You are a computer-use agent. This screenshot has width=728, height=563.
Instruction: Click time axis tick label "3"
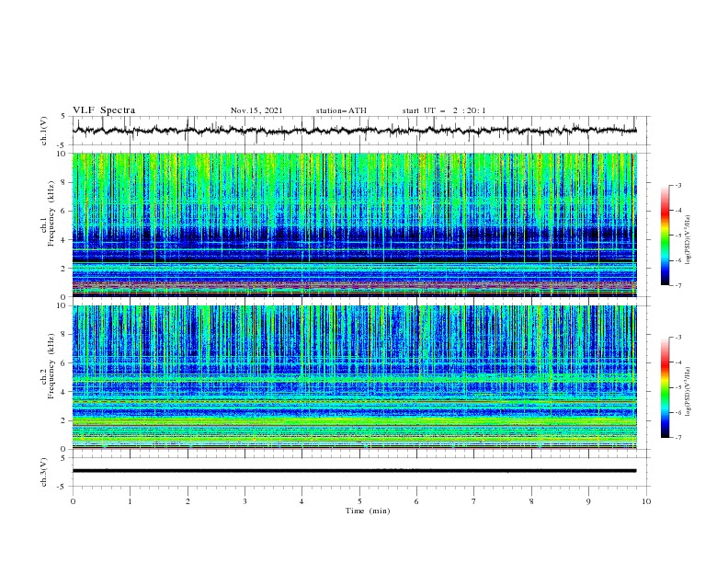click(x=245, y=501)
